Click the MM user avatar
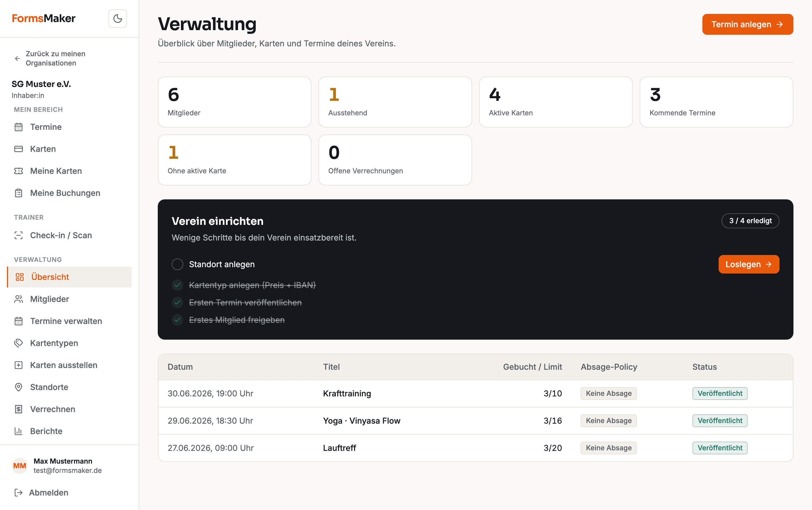Screen dimensions: 812x510 coord(19,466)
